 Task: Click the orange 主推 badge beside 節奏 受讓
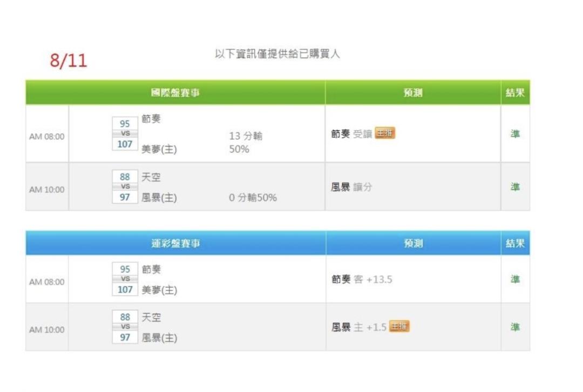pos(385,133)
